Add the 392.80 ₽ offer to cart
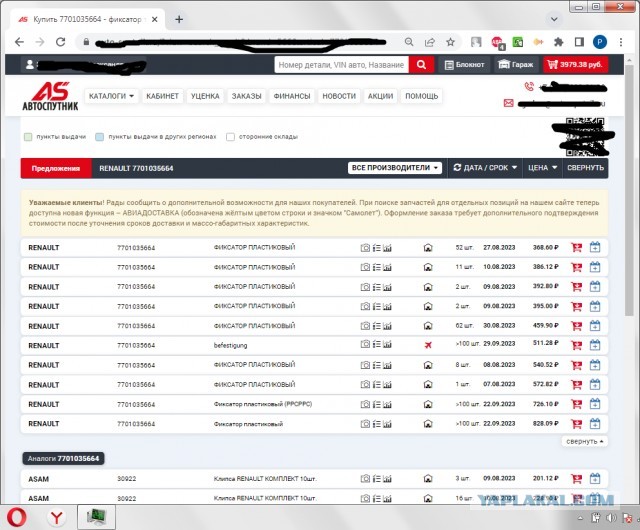 click(576, 287)
